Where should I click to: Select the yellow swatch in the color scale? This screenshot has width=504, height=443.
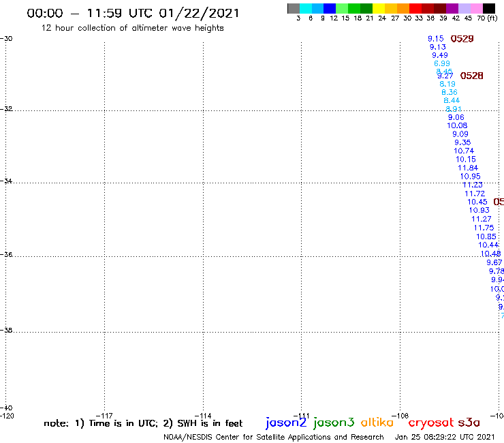379,8
